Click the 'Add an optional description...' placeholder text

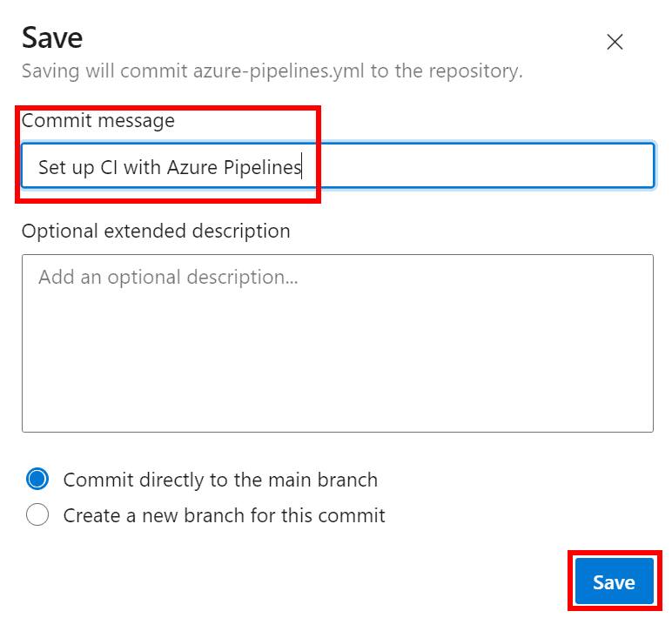point(168,278)
